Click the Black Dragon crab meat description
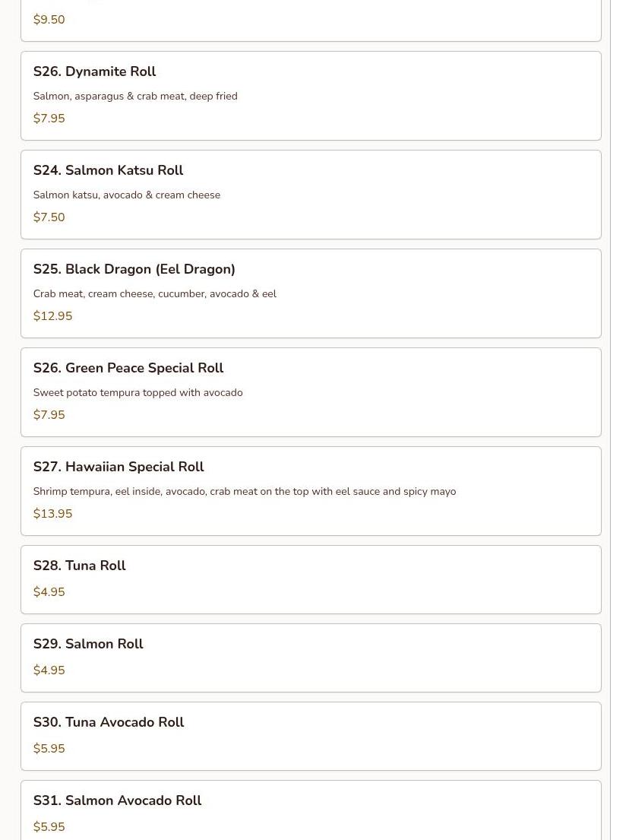The height and width of the screenshot is (840, 626). coord(154,294)
